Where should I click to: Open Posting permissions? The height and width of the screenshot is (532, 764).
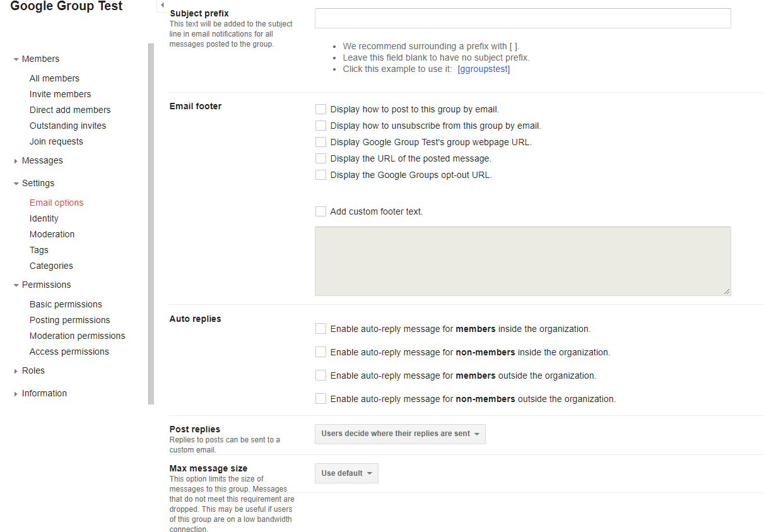[x=69, y=320]
